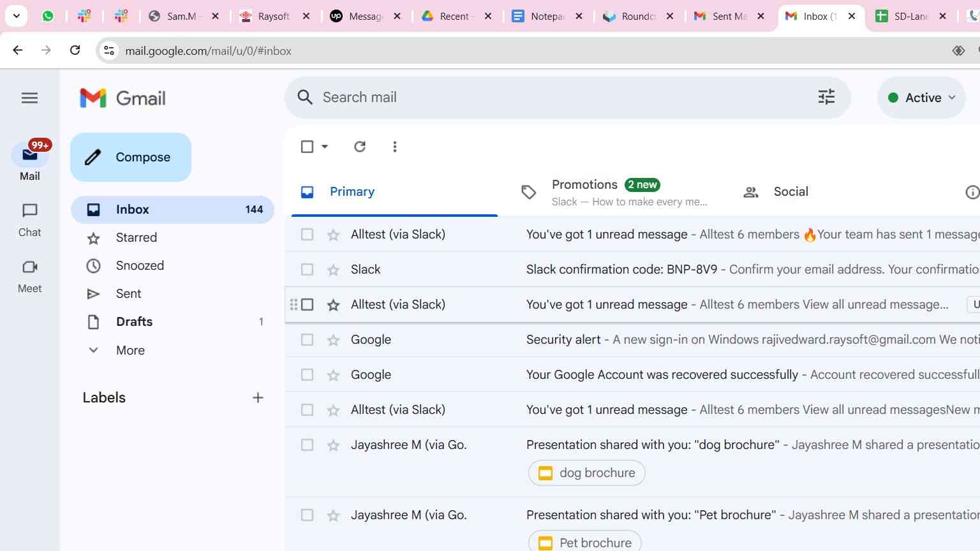Screen dimensions: 980x551
Task: Star the Google Account recovered email
Action: tap(333, 375)
